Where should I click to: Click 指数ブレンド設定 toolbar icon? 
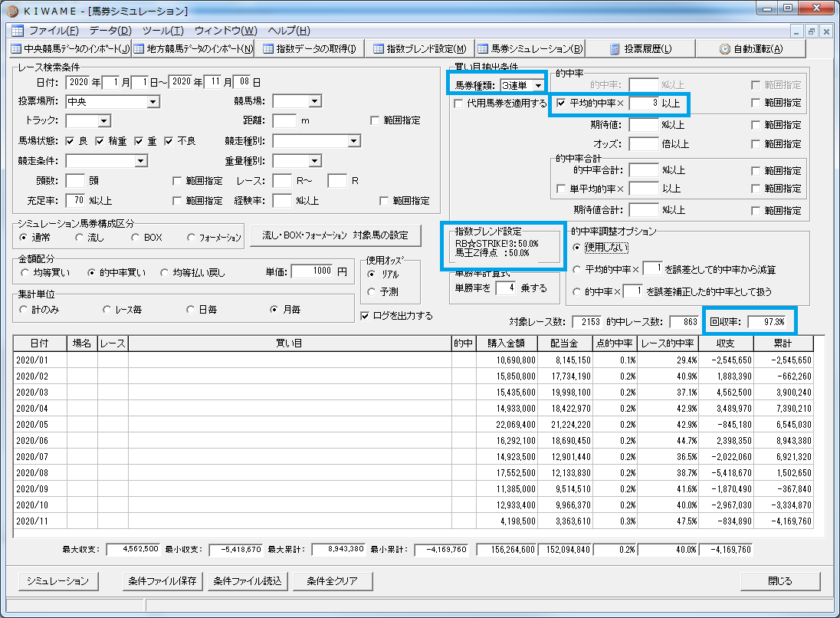point(378,49)
